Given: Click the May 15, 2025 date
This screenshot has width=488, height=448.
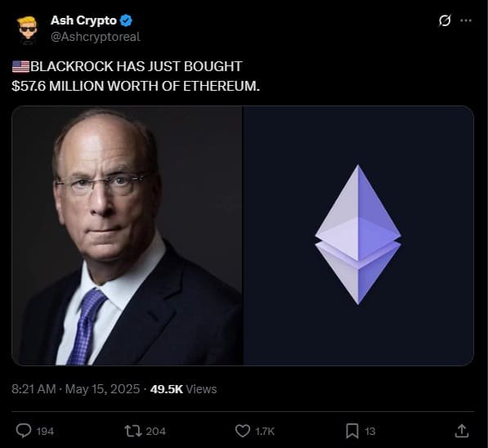Looking at the screenshot, I should 103,389.
